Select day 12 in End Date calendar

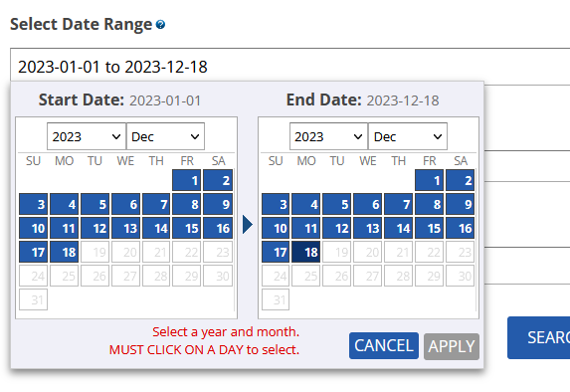336,228
